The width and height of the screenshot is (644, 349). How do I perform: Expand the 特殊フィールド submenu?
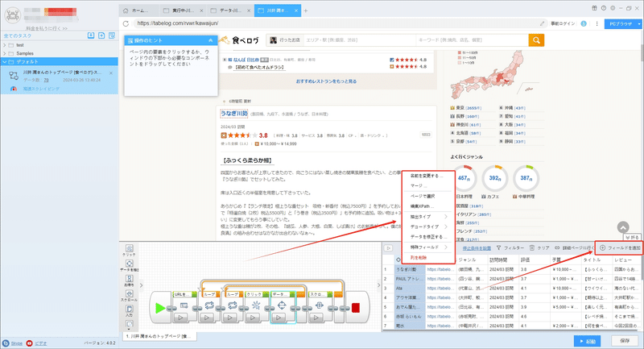pos(428,247)
